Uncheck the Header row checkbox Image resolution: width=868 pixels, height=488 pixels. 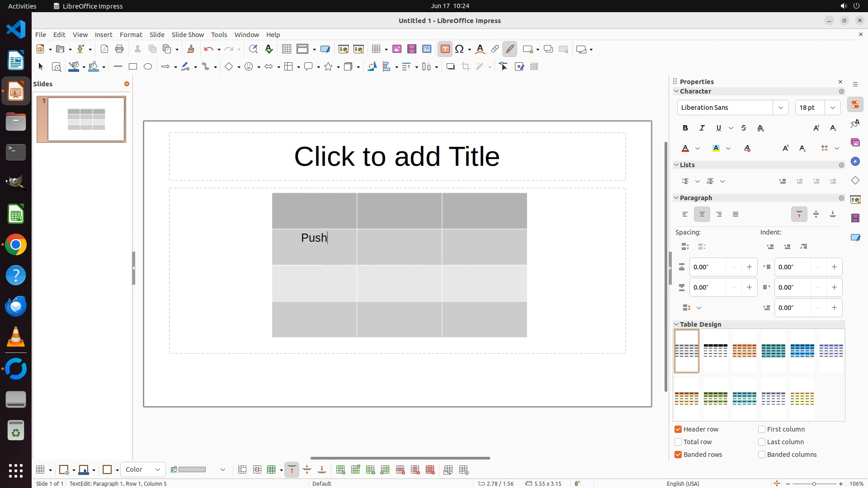pos(678,429)
